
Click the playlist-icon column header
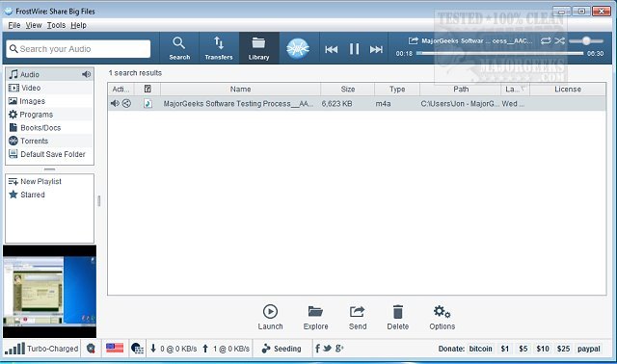click(148, 90)
